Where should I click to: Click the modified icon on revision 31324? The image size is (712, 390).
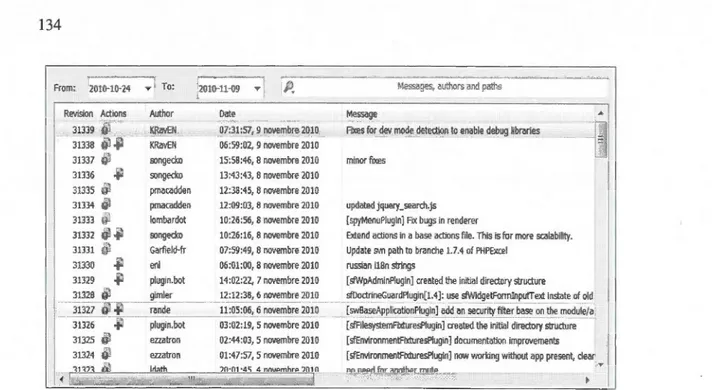point(106,354)
